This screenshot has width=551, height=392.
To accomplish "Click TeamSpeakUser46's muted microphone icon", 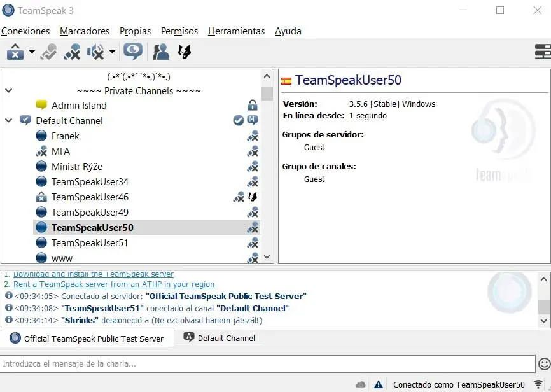I will 239,197.
